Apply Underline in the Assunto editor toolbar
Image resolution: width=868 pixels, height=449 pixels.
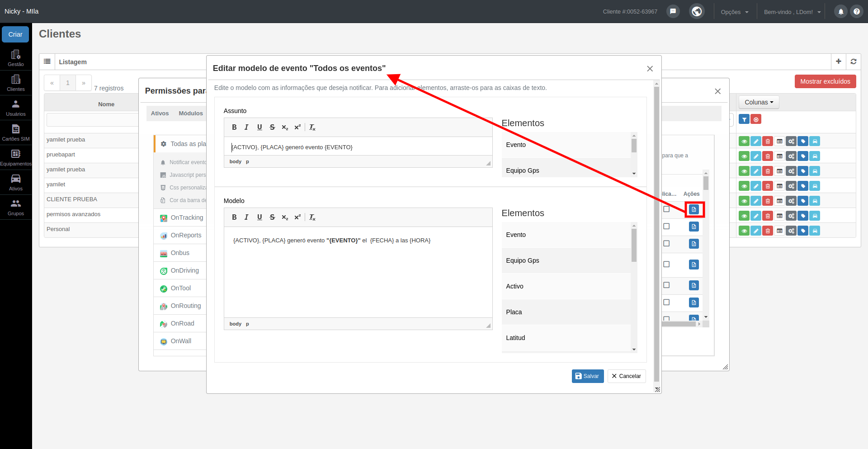[x=259, y=128]
